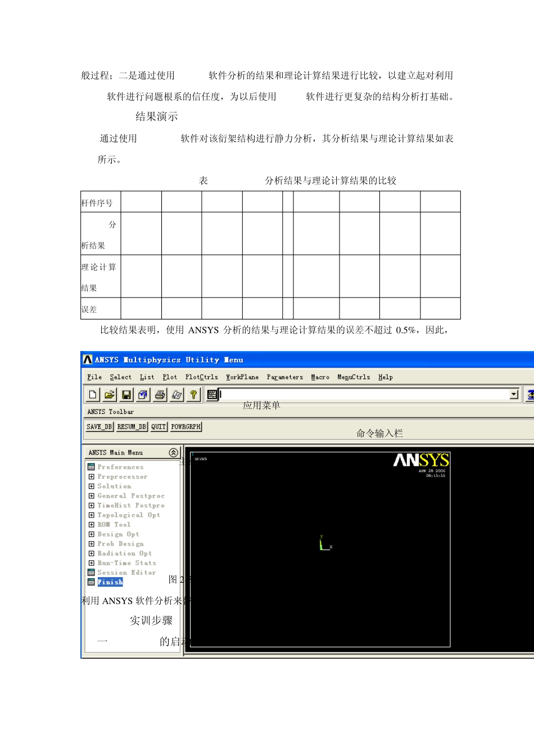This screenshot has height=756, width=534.
Task: Open the List menu
Action: click(x=147, y=377)
